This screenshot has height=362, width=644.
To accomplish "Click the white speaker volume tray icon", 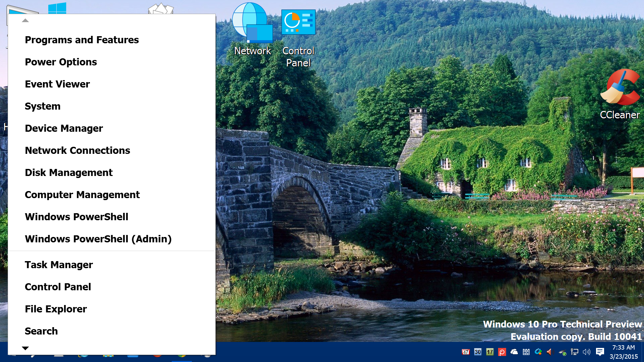I will point(586,352).
